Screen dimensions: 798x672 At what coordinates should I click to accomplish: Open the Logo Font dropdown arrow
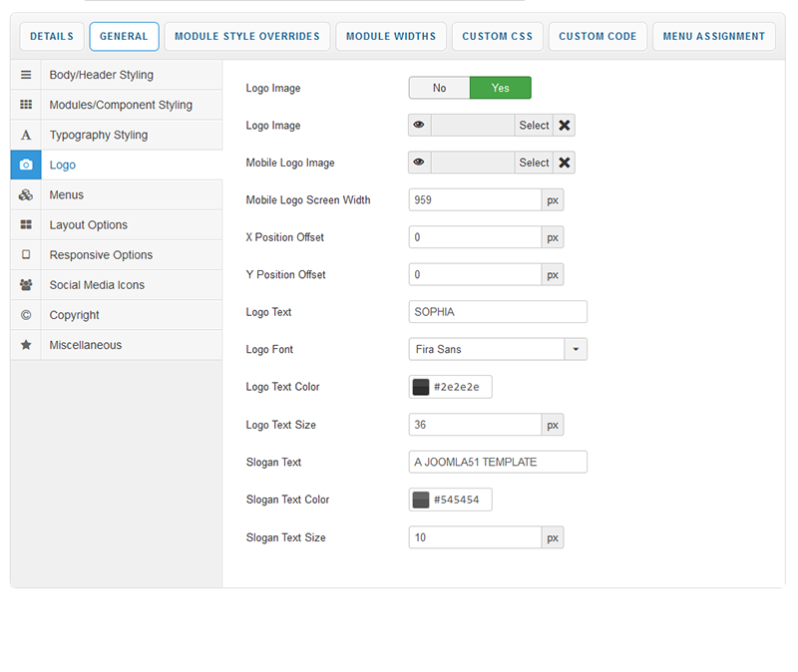576,349
